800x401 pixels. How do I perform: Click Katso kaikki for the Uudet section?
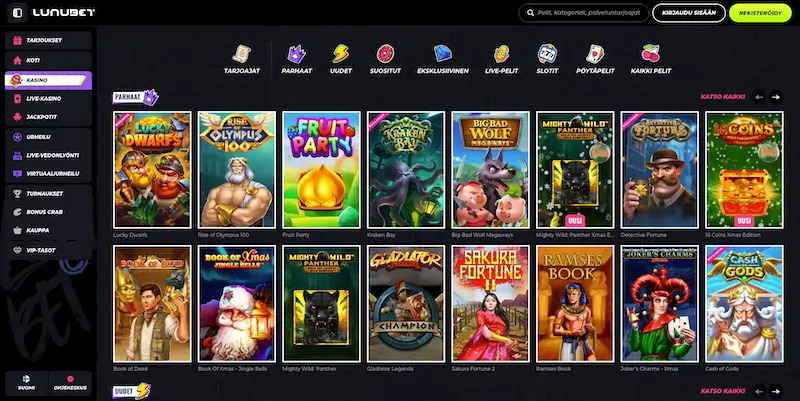[x=722, y=391]
